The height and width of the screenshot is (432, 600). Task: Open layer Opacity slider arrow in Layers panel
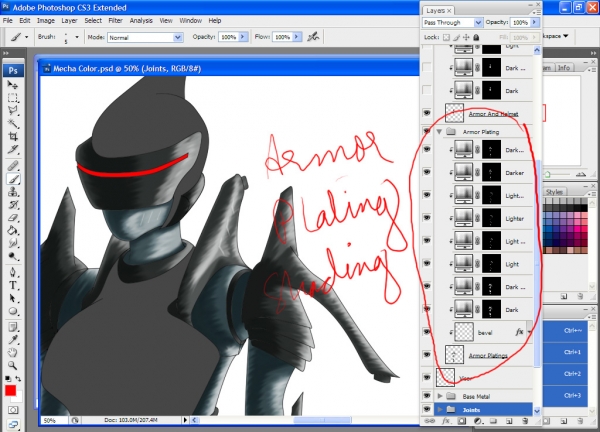point(535,23)
